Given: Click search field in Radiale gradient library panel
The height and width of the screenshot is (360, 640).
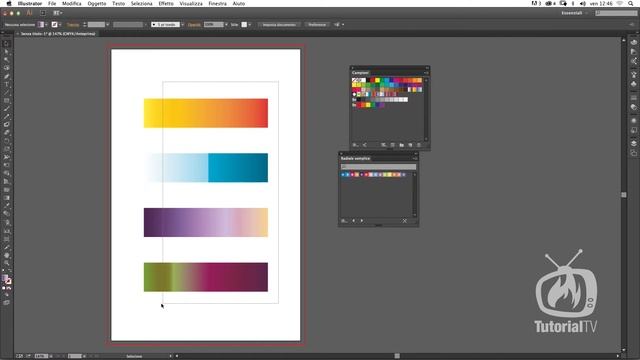Looking at the screenshot, I should [378, 167].
